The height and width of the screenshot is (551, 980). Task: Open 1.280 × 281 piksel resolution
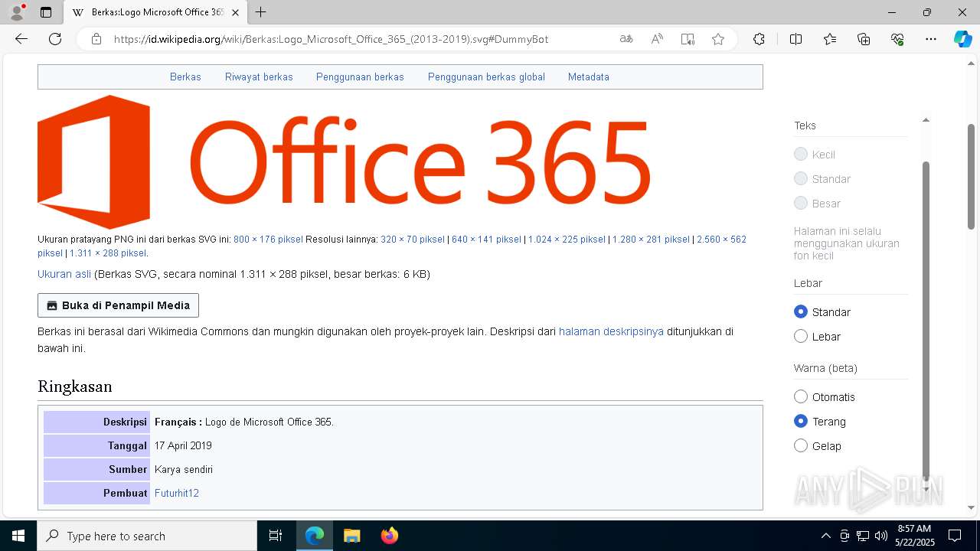651,240
